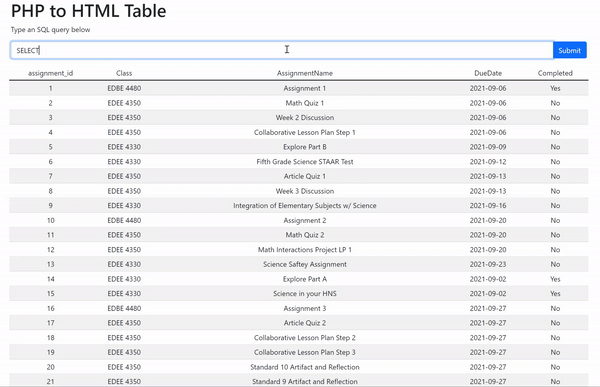Click the 2021-09-09 due date cell

[488, 147]
